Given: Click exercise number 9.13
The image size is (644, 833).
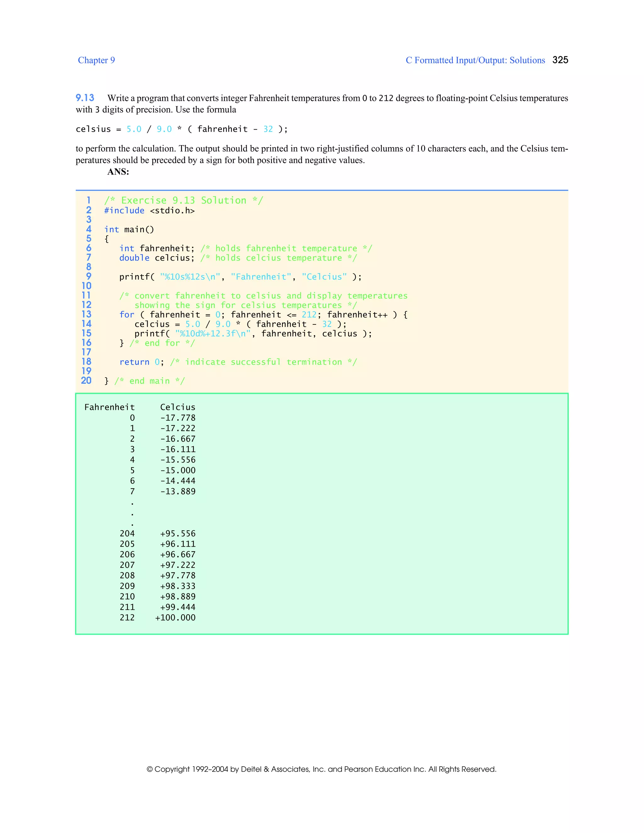Looking at the screenshot, I should pyautogui.click(x=85, y=98).
